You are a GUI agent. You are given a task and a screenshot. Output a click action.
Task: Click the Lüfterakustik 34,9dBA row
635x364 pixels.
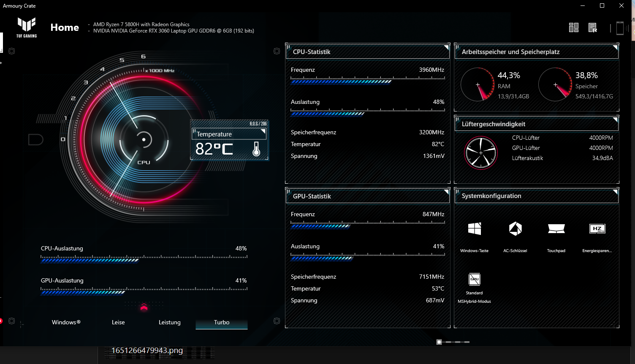click(x=562, y=158)
